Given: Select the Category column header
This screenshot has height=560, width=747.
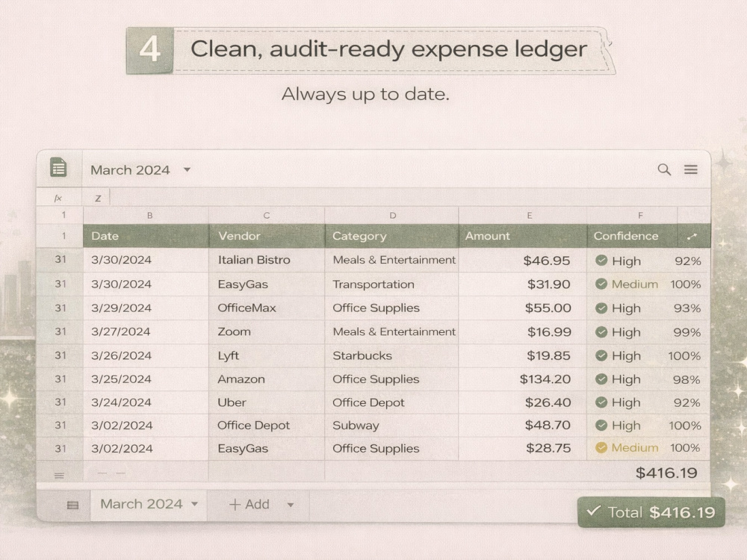Looking at the screenshot, I should 391,236.
